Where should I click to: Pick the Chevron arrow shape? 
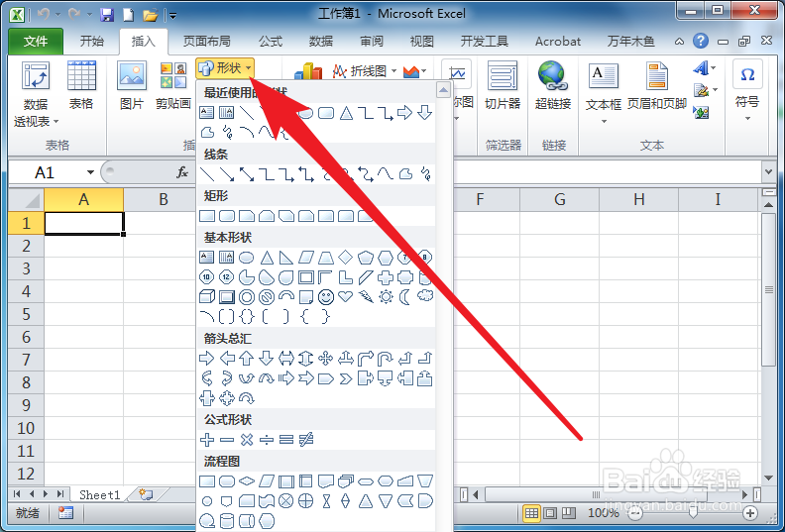[346, 378]
